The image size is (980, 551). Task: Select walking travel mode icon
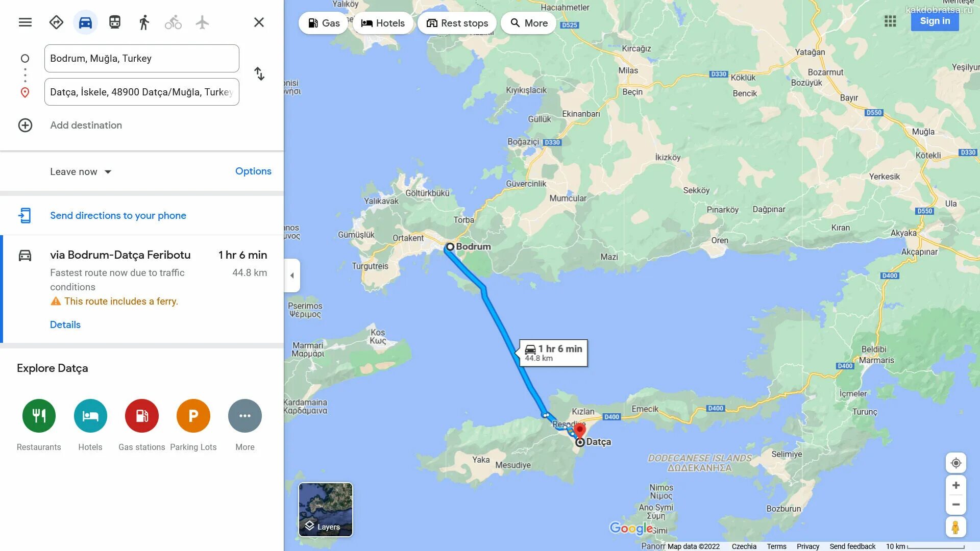[x=144, y=22]
